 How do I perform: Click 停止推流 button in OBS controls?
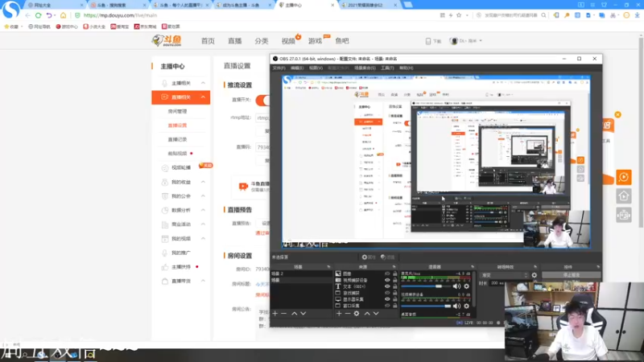(x=572, y=275)
